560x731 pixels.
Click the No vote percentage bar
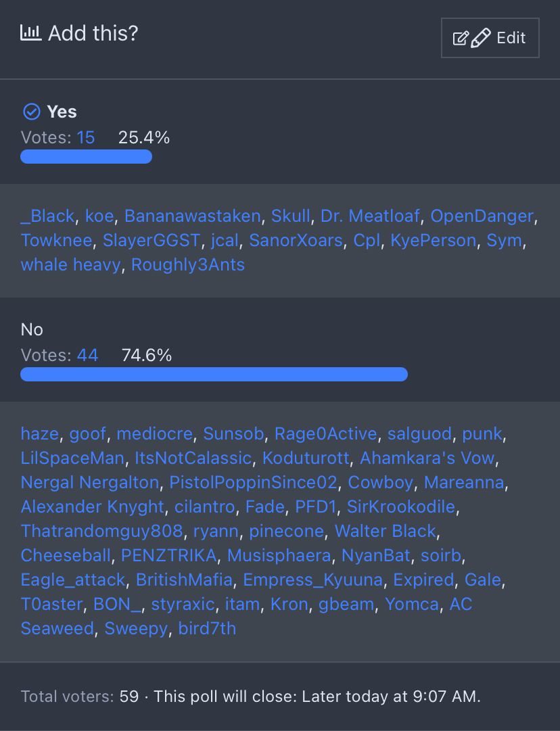coord(214,375)
